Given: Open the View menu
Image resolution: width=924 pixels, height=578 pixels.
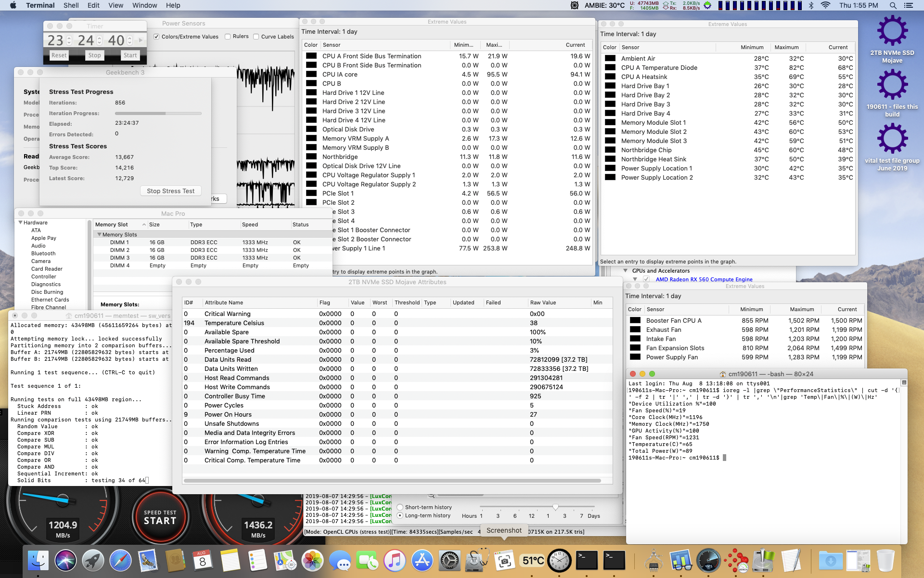Looking at the screenshot, I should 115,5.
